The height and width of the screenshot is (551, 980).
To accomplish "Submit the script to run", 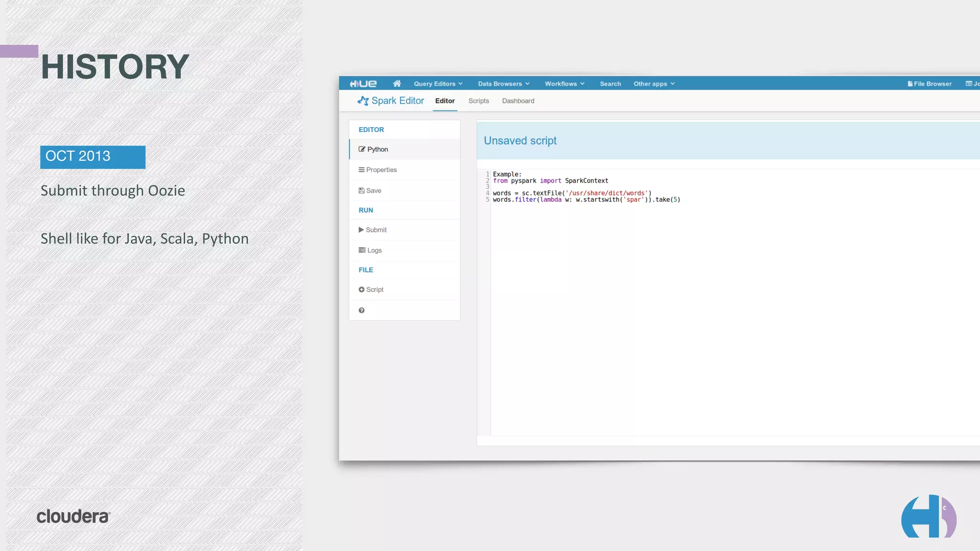I will point(405,230).
